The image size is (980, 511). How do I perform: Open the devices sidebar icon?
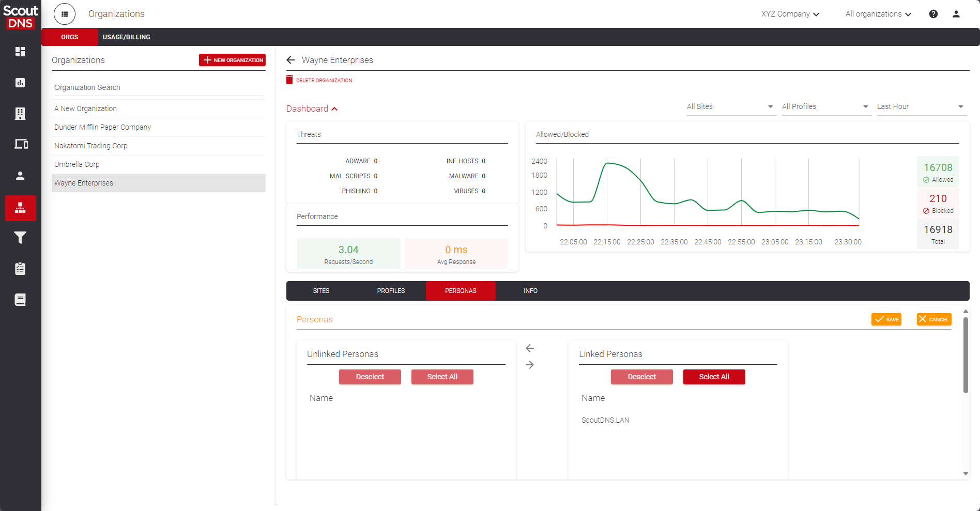coord(21,144)
